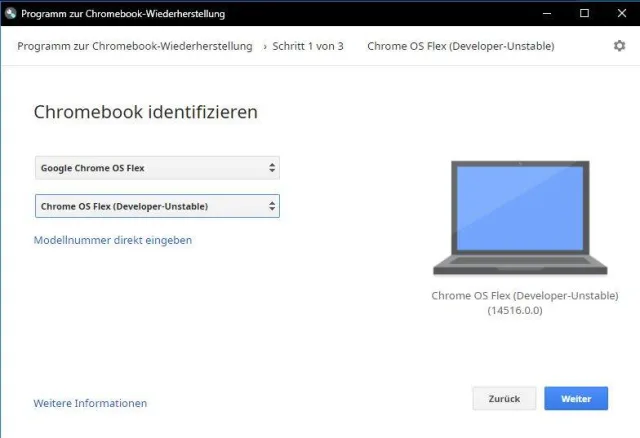Click the Schritt 1 von 3 breadcrumb text
This screenshot has height=438, width=640.
(x=308, y=46)
